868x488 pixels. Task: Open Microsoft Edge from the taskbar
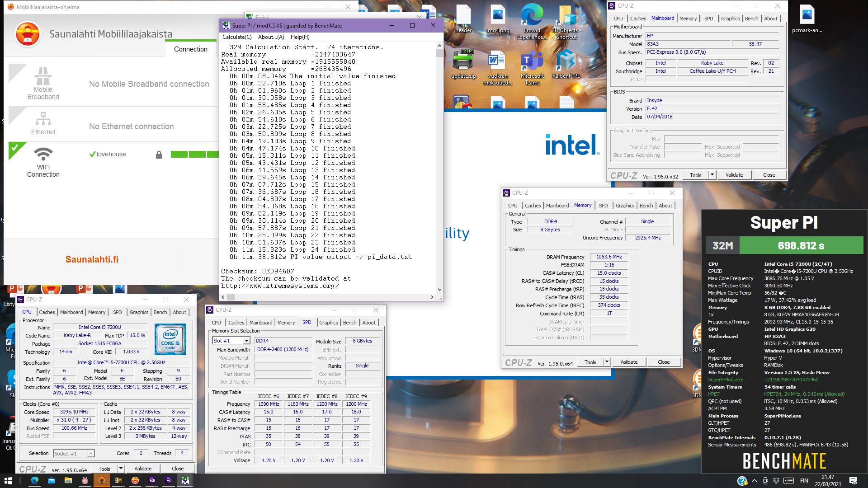pos(34,480)
